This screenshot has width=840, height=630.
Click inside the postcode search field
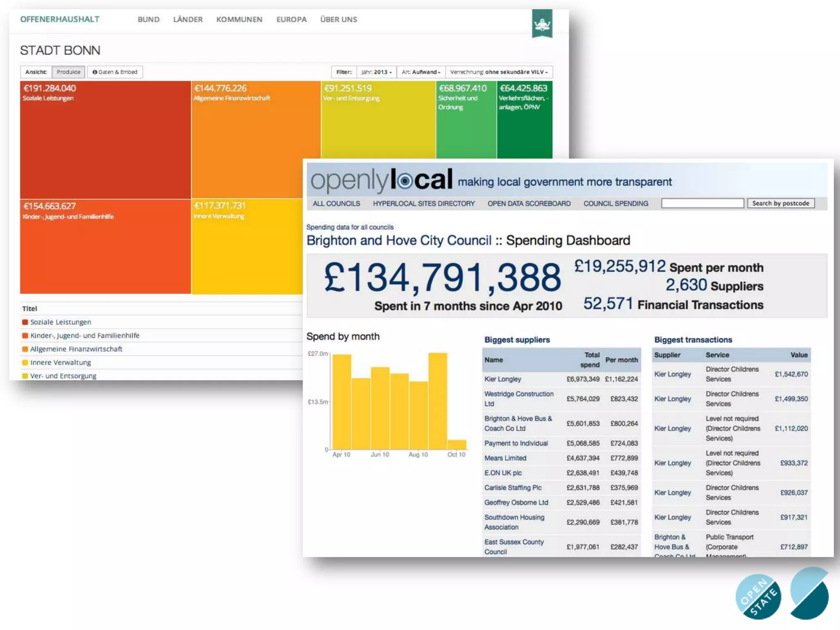[702, 203]
